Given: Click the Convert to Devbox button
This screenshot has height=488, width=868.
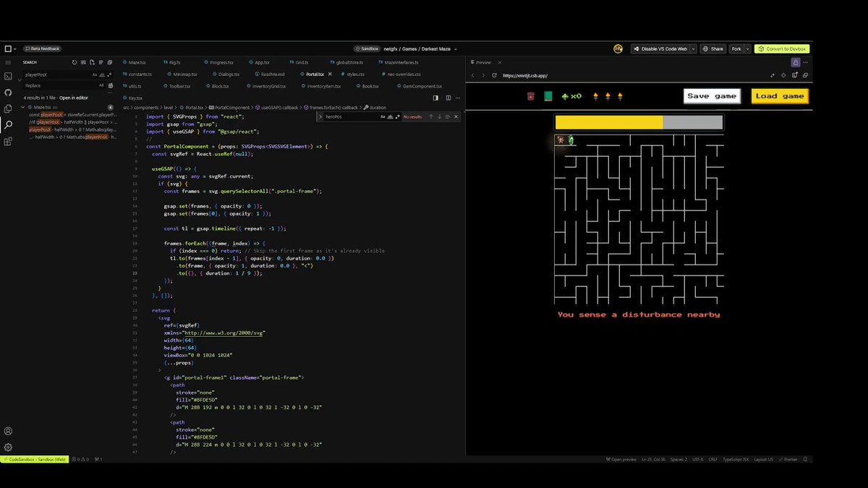Looking at the screenshot, I should [x=782, y=49].
